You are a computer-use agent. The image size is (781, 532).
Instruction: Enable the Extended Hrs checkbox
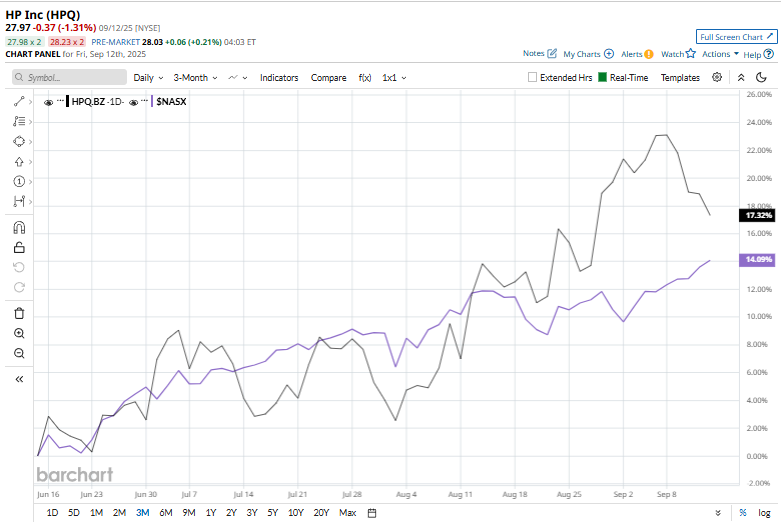(x=532, y=77)
